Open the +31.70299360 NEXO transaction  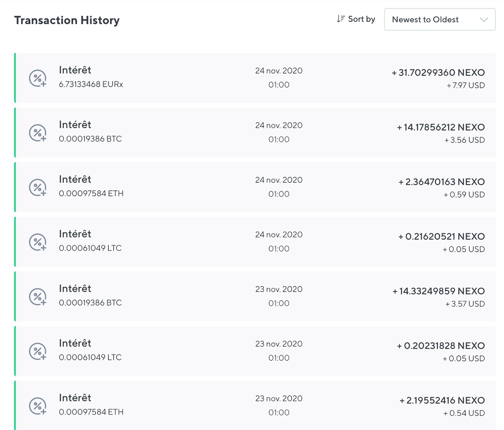click(x=255, y=78)
